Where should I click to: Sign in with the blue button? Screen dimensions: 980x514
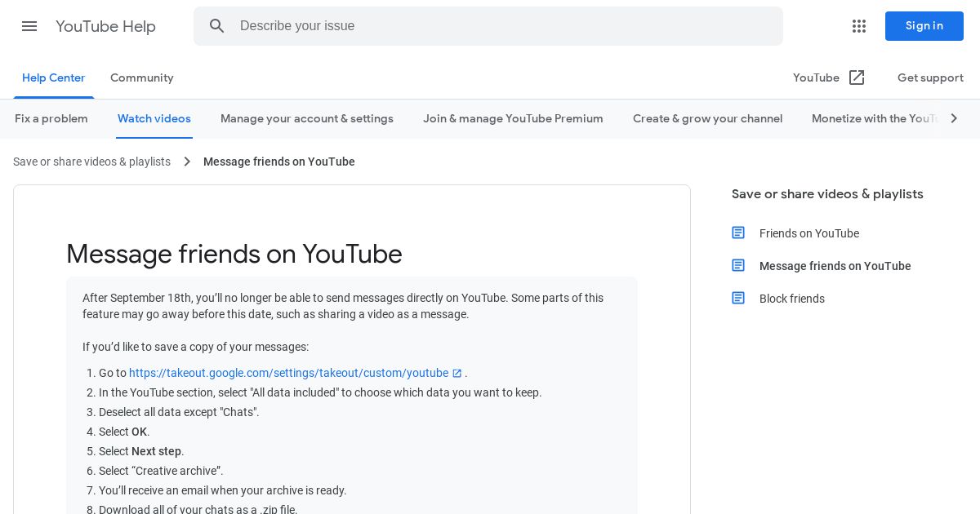924,26
